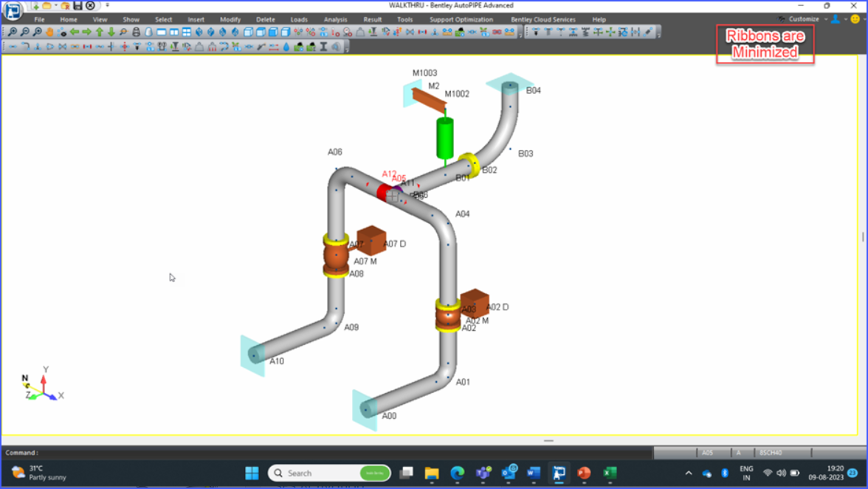Expand the Customize dropdown arrow

825,19
